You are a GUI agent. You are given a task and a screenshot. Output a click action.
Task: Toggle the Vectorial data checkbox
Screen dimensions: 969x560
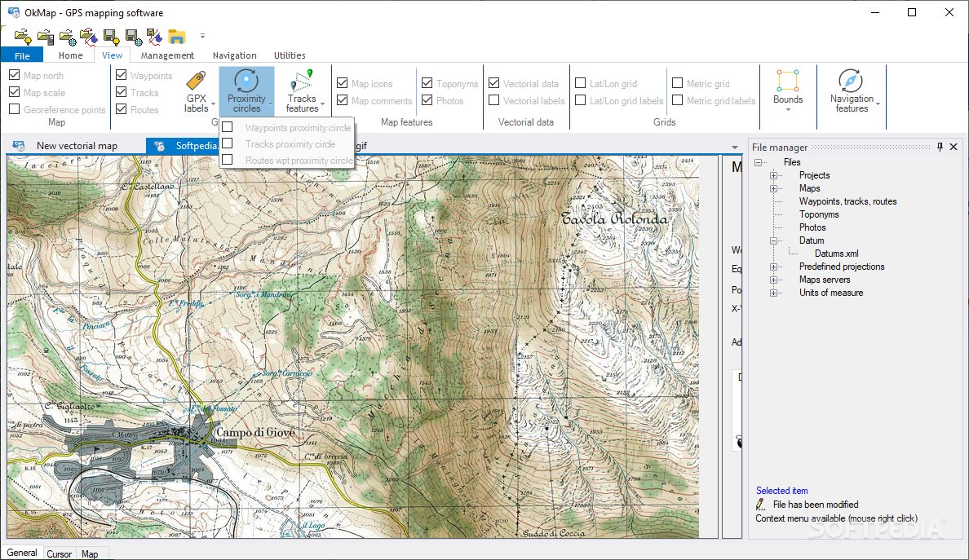click(493, 82)
